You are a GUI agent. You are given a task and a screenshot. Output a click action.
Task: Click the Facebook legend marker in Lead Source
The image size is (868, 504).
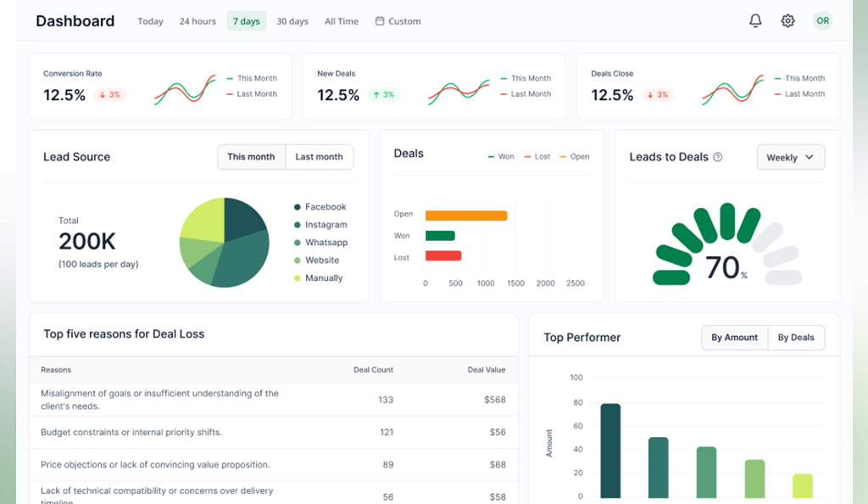pyautogui.click(x=296, y=206)
